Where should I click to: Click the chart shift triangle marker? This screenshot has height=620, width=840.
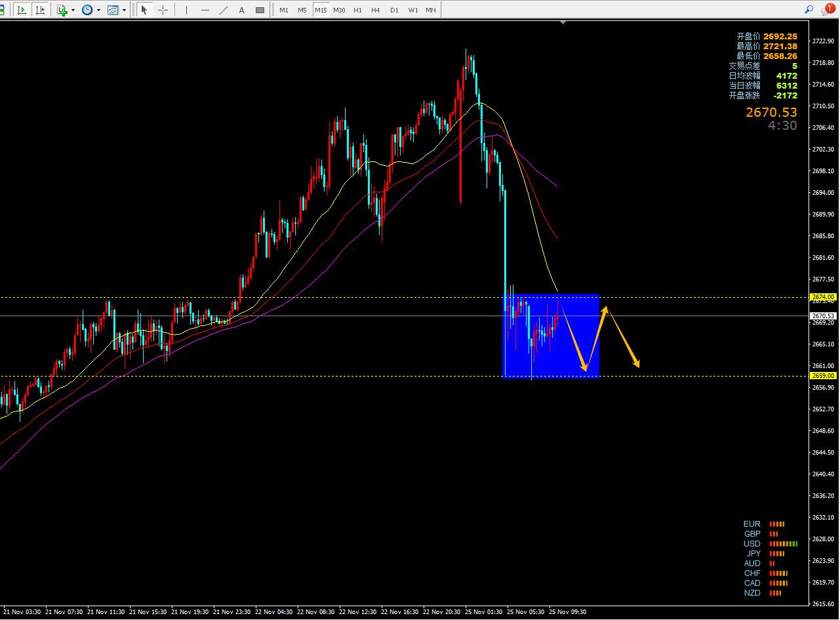coord(563,22)
